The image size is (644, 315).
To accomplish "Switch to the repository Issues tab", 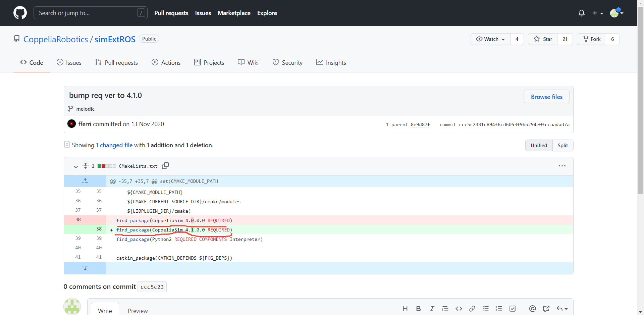I will [x=69, y=62].
